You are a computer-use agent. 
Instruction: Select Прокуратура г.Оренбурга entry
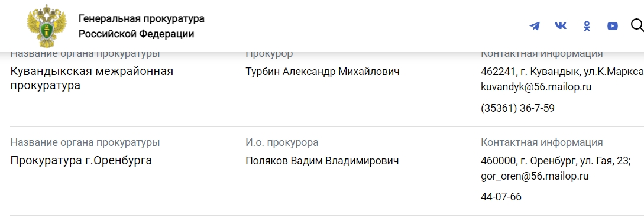click(x=81, y=160)
